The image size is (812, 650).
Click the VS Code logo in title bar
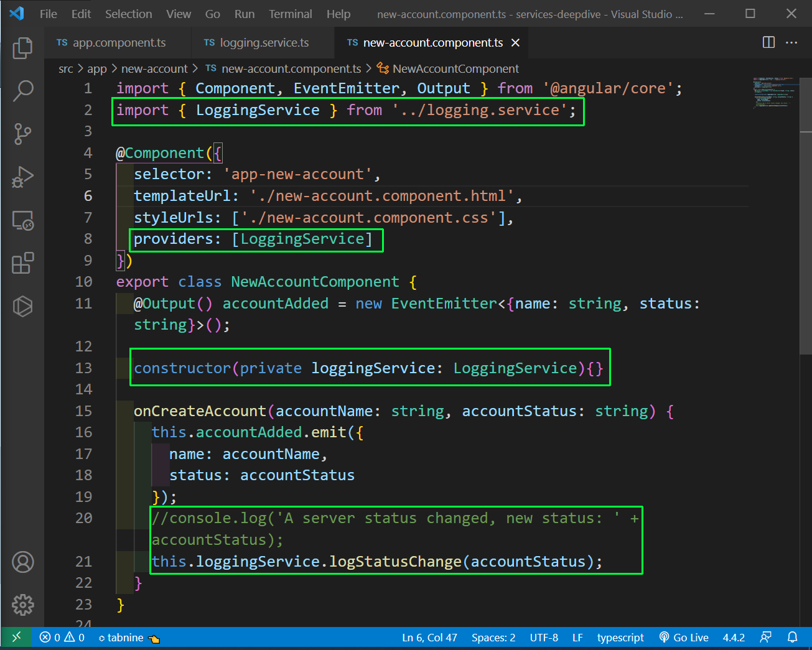[x=17, y=14]
